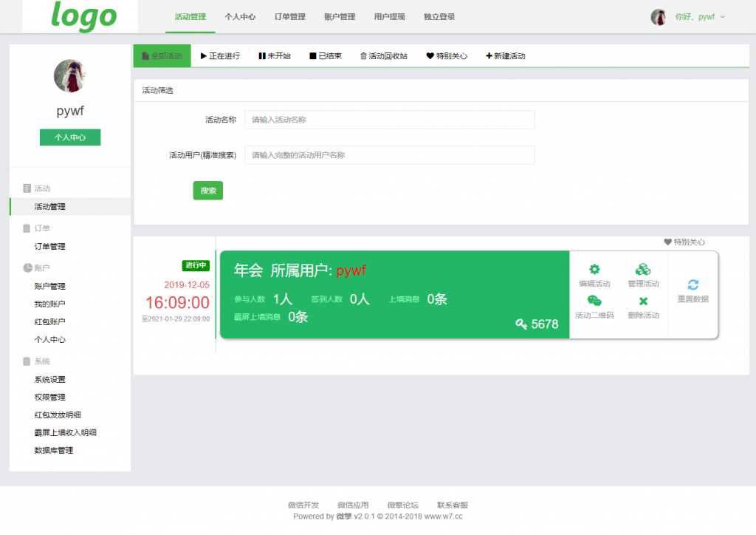Viewport: 756px width, 535px height.
Task: Open the 活动回收站 recycle bin
Action: pyautogui.click(x=384, y=56)
